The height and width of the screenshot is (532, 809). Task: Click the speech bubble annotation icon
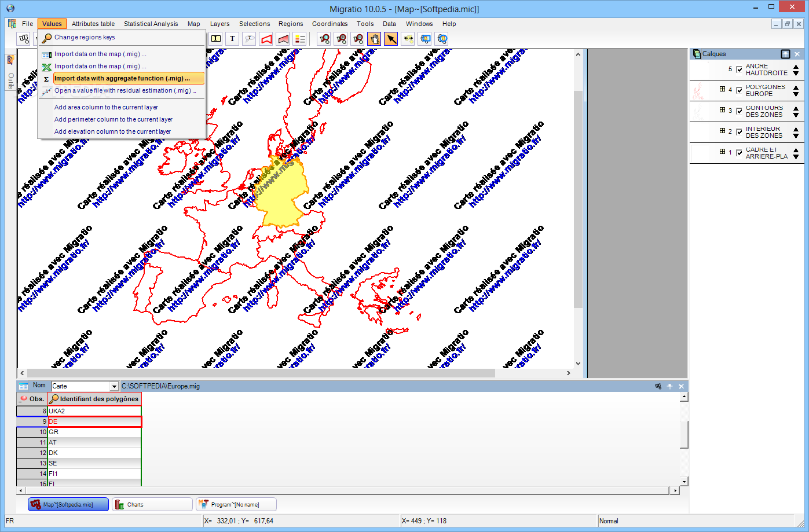click(249, 39)
